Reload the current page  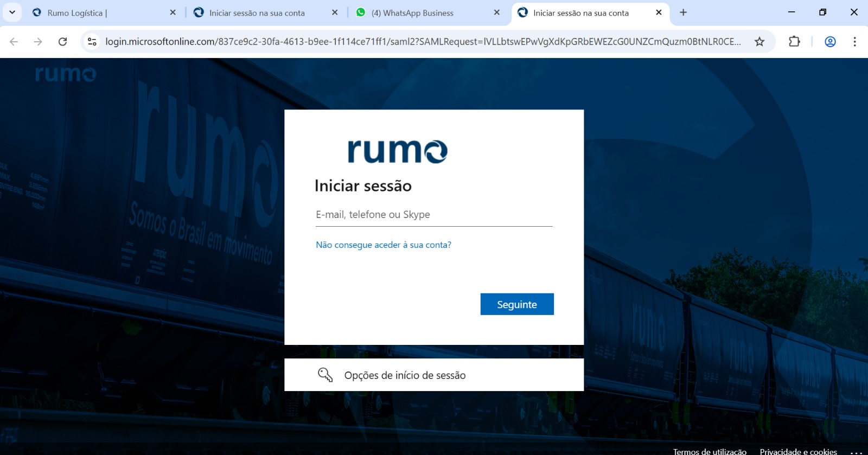63,42
